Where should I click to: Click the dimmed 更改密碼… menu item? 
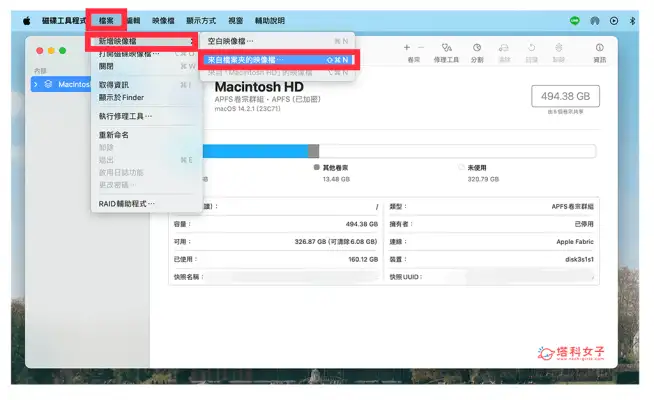pyautogui.click(x=145, y=185)
